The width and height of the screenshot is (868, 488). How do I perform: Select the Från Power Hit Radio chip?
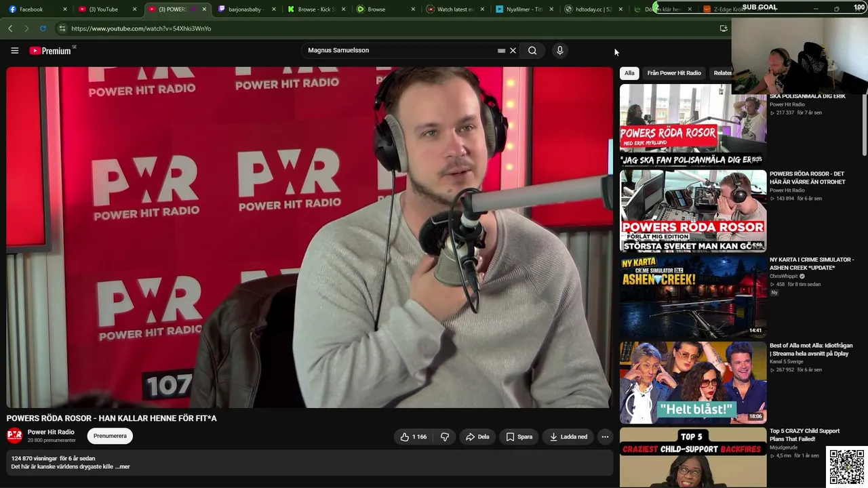674,73
